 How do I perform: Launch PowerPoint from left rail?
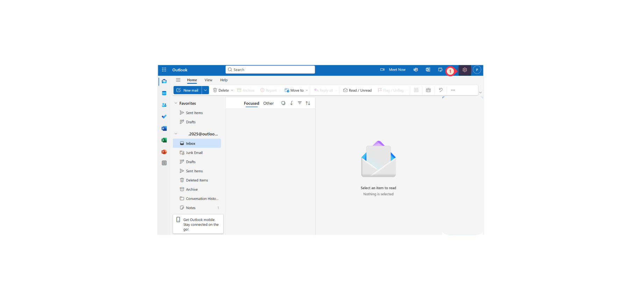tap(164, 152)
